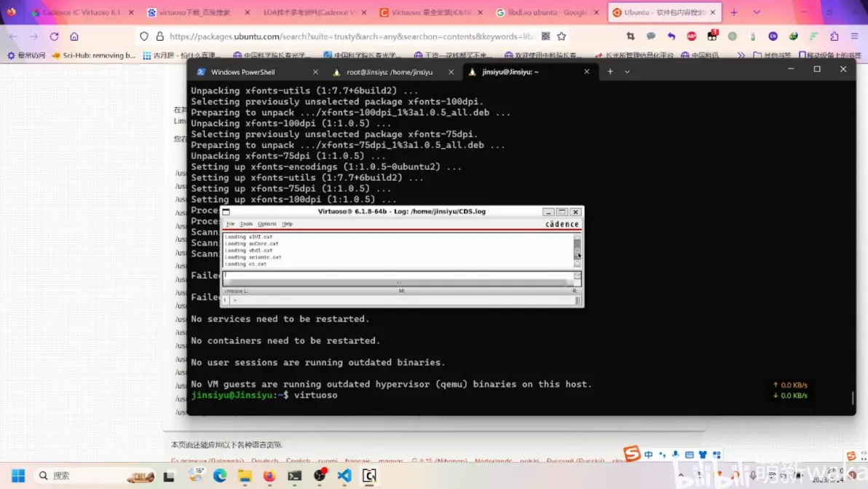This screenshot has width=868, height=489.
Task: Open the Options menu in Virtuoso
Action: click(267, 224)
